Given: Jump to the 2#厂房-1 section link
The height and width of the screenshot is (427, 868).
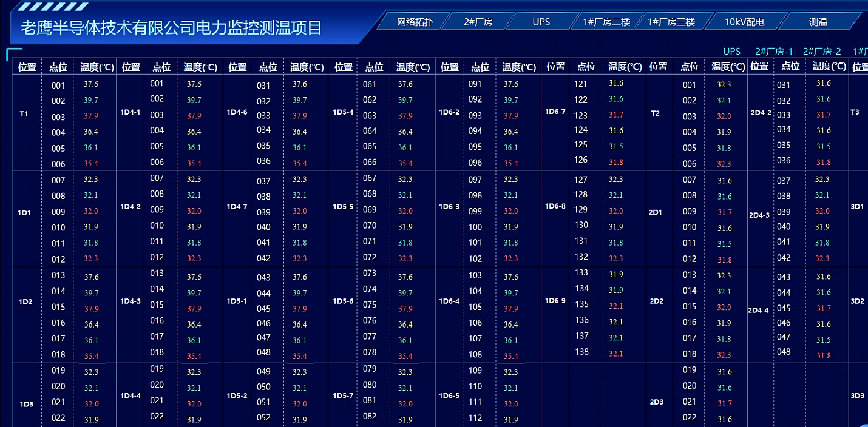Looking at the screenshot, I should [x=774, y=52].
